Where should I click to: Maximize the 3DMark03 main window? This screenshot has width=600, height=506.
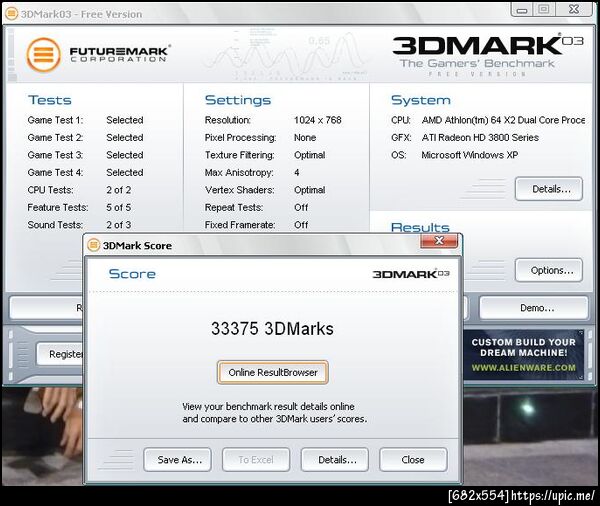543,9
